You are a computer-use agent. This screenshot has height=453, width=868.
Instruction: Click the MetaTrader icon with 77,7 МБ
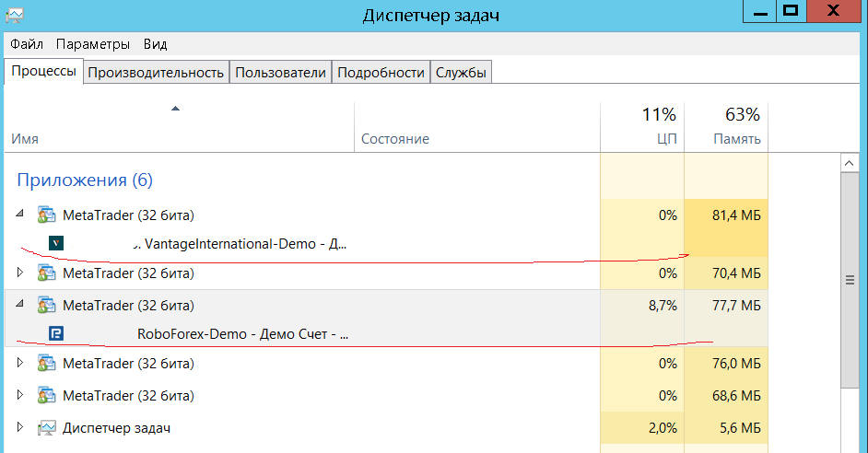tap(46, 306)
